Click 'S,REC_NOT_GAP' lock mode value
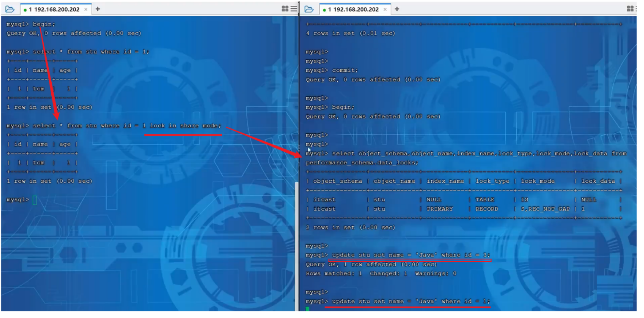Viewport: 644px width, 318px height. coord(545,209)
